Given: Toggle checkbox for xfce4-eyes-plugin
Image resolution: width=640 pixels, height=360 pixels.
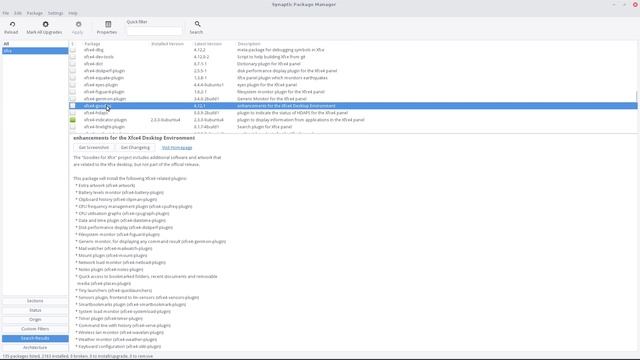Looking at the screenshot, I should [x=73, y=85].
